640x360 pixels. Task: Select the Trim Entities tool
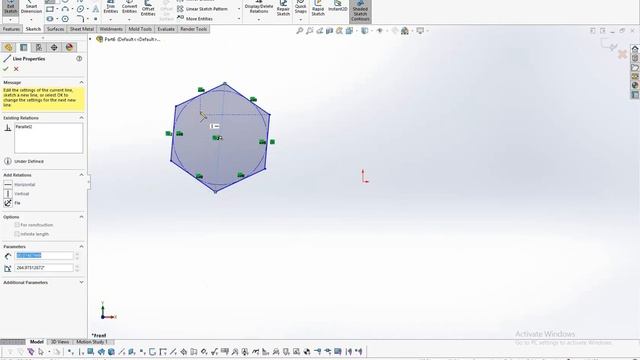click(x=111, y=7)
